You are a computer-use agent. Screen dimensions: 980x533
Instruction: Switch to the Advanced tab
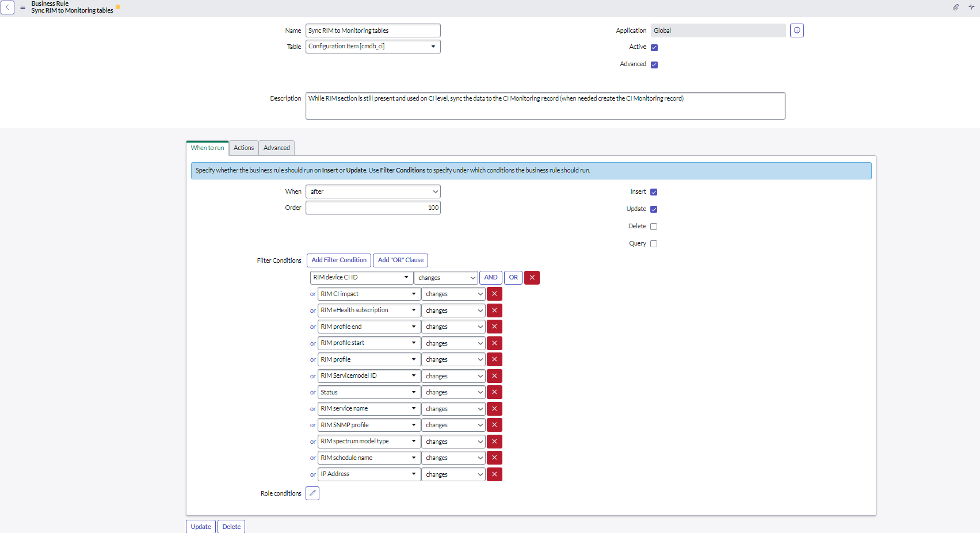[x=277, y=148]
